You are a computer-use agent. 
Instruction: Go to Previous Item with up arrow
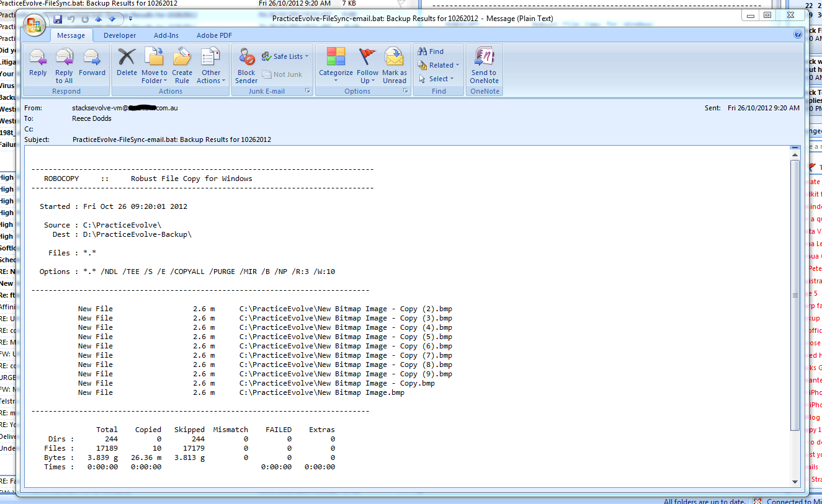click(x=98, y=19)
